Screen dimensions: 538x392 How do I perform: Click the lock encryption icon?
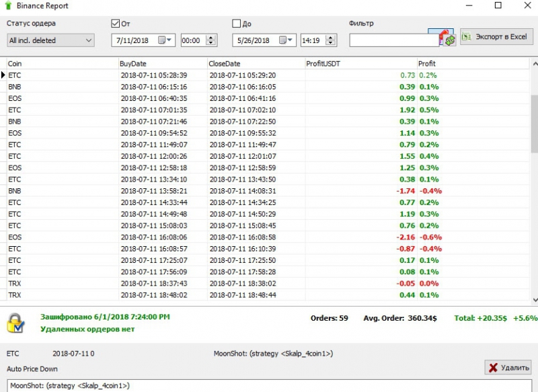coord(15,323)
